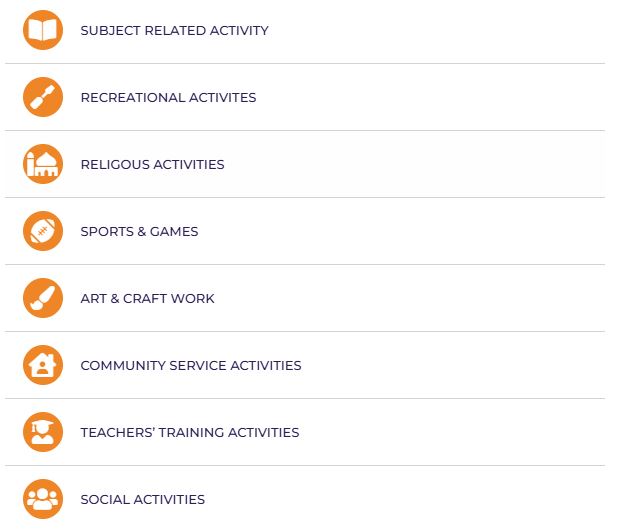617x529 pixels.
Task: Click the recreational activities tool icon
Action: click(x=43, y=97)
